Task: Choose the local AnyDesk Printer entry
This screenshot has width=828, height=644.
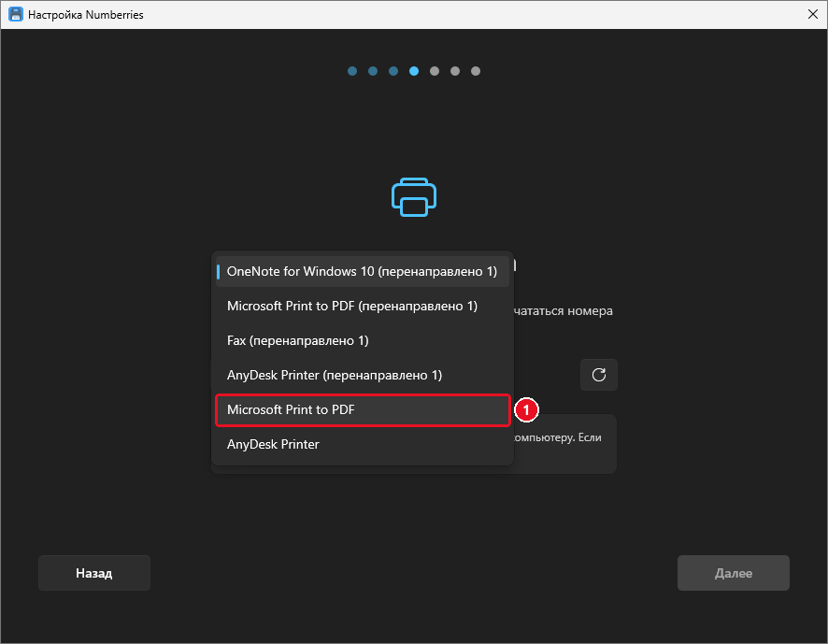Action: click(x=363, y=444)
